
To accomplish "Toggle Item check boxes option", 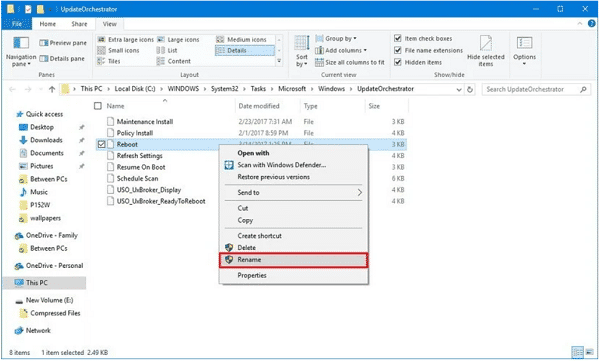I will coord(423,38).
